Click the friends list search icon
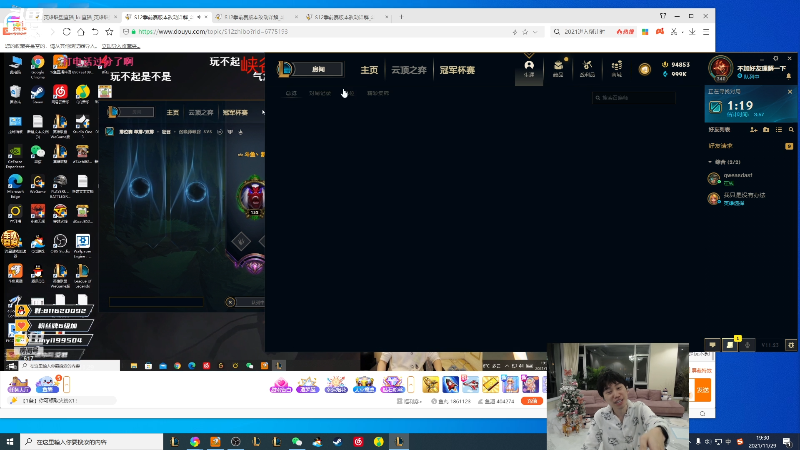 pyautogui.click(x=791, y=130)
